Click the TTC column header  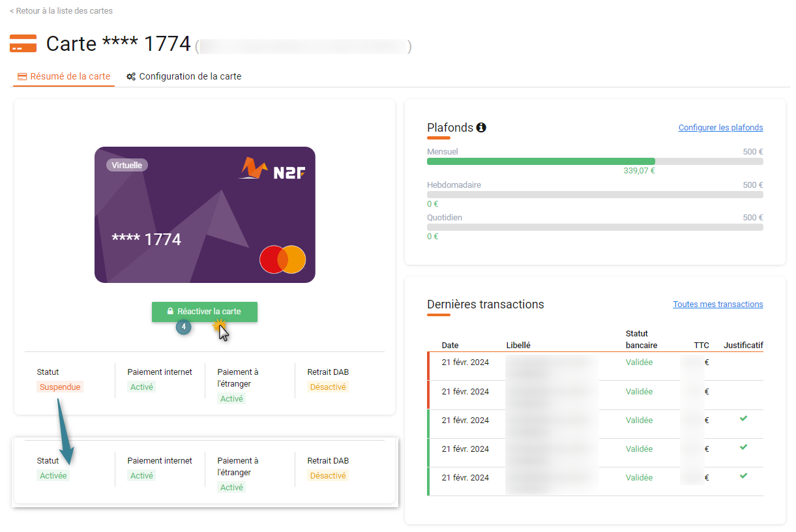point(701,346)
